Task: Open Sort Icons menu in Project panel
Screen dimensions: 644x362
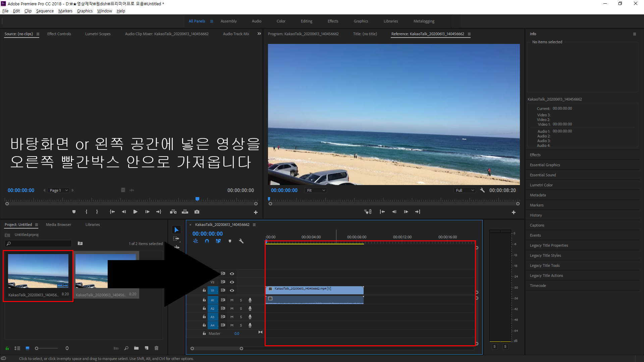Action: 67,348
